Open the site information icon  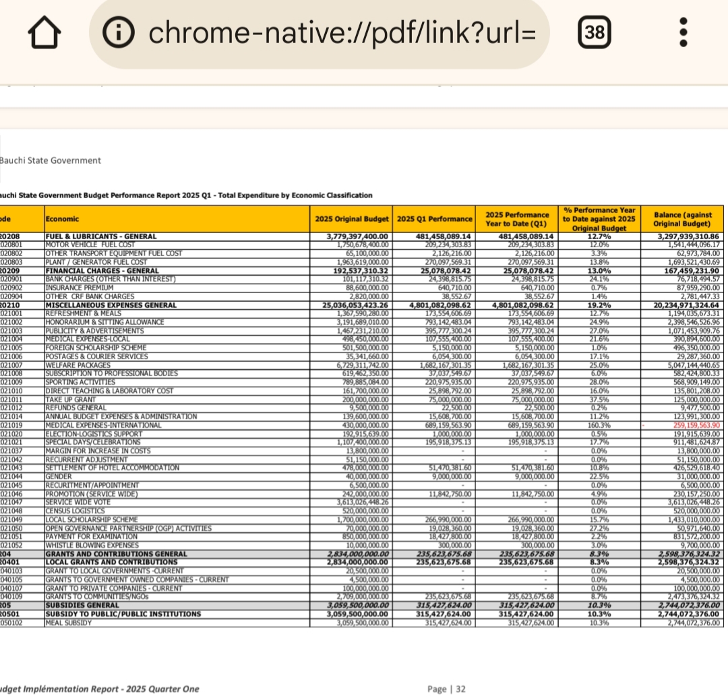(119, 32)
